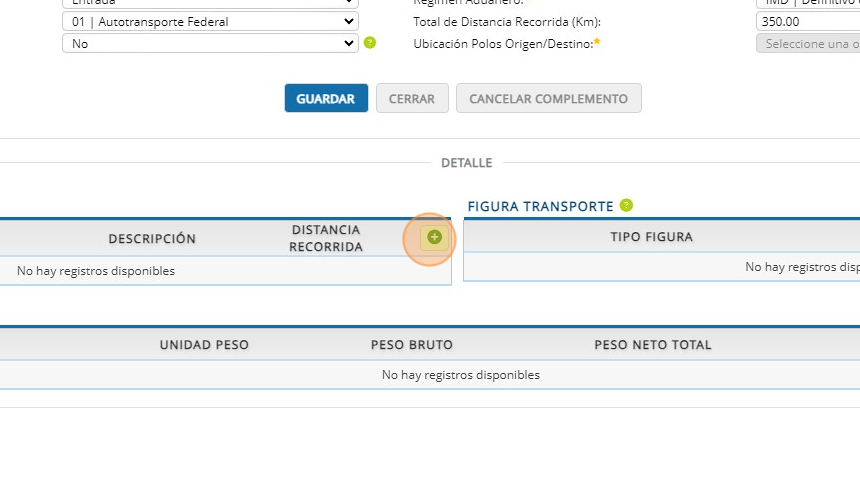Click help icon next to the No dropdown

[370, 43]
